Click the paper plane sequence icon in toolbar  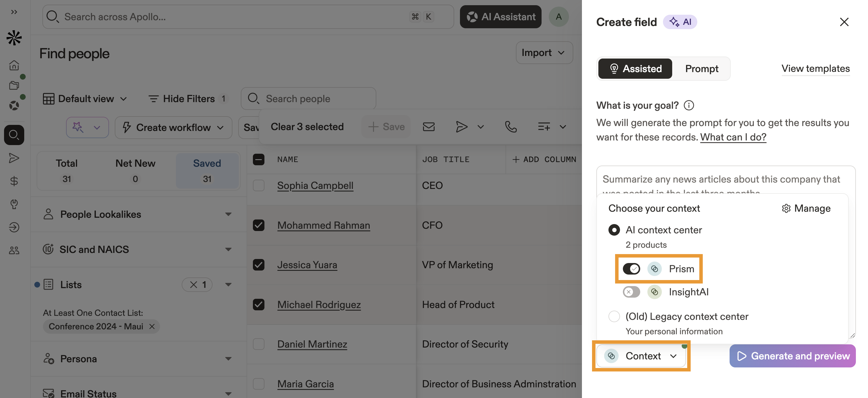pos(461,127)
